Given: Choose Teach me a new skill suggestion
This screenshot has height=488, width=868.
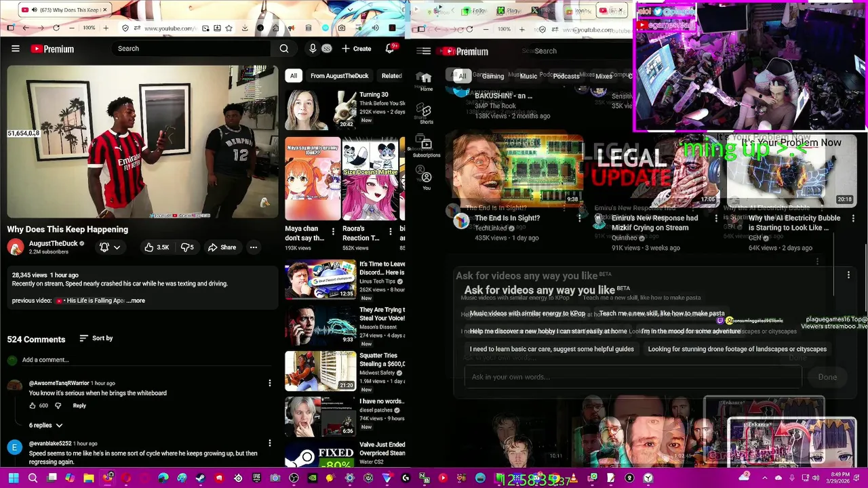Looking at the screenshot, I should (x=662, y=314).
